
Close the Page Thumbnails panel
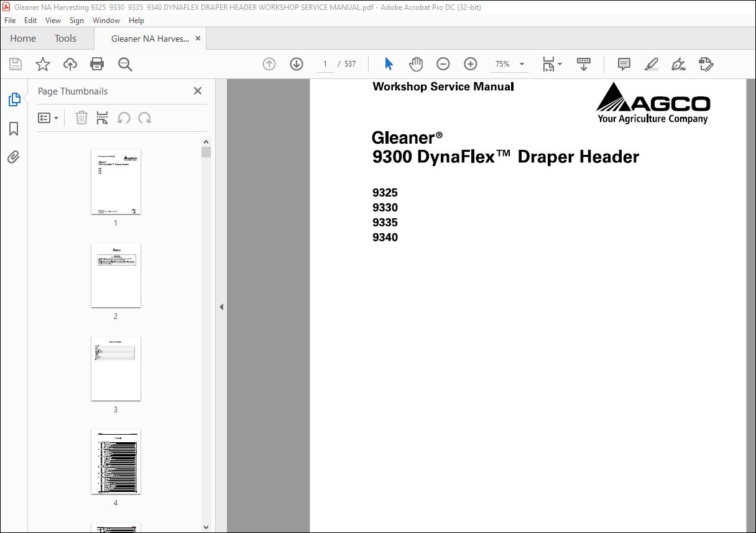198,91
